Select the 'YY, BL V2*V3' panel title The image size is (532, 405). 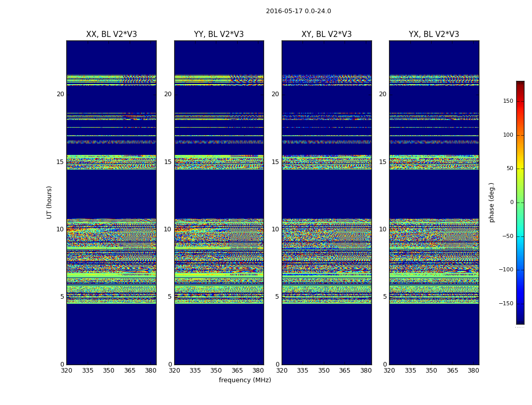(219, 34)
